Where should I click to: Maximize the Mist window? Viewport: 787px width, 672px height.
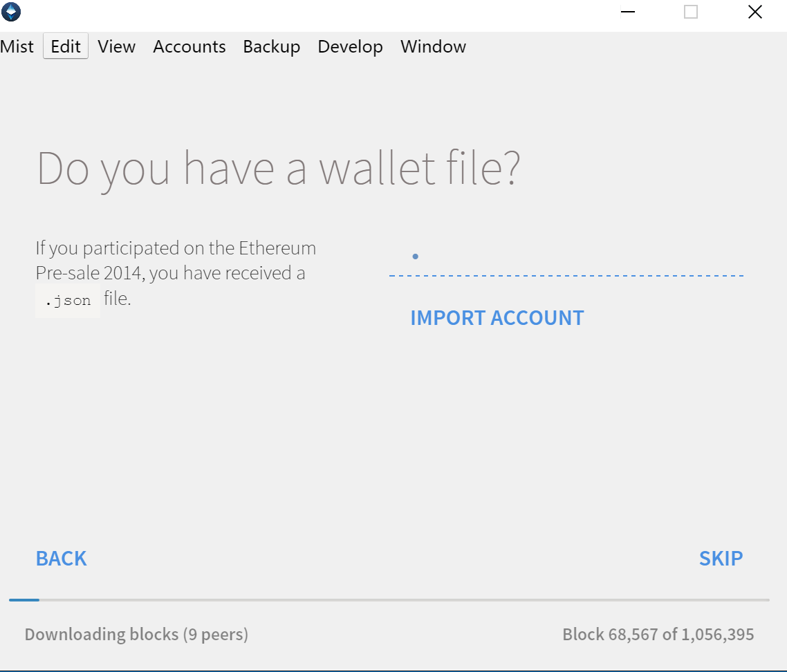[x=691, y=12]
